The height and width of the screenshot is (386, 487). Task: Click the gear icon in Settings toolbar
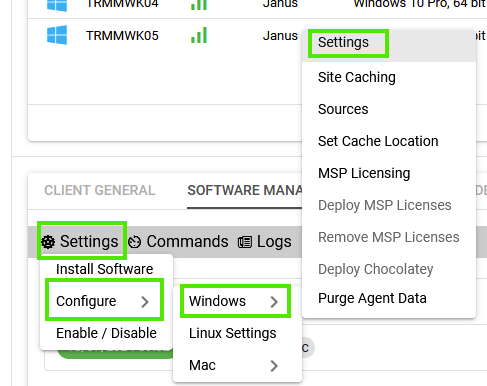pyautogui.click(x=48, y=242)
